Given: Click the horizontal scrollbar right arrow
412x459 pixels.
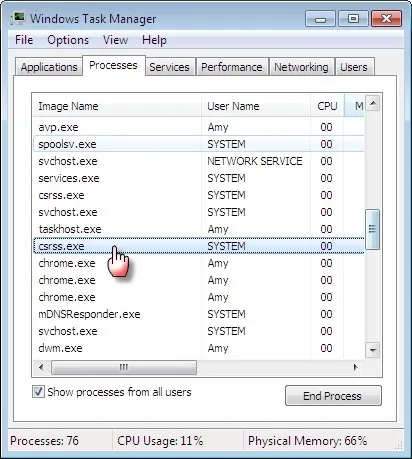Looking at the screenshot, I should [x=356, y=367].
